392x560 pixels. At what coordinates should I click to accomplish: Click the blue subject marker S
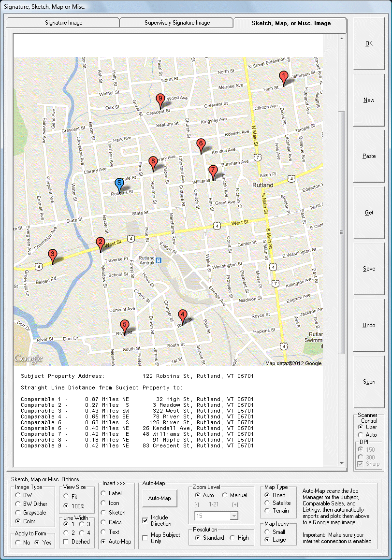(119, 186)
